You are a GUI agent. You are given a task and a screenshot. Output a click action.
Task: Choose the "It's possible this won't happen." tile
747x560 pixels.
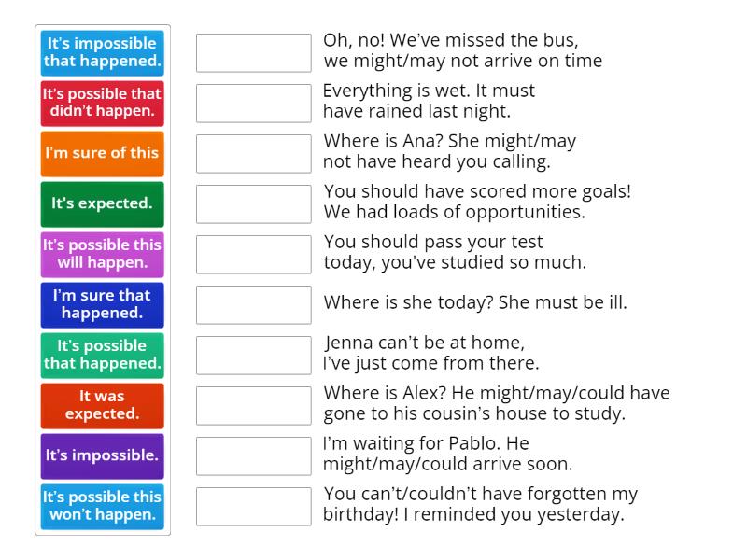click(x=102, y=505)
